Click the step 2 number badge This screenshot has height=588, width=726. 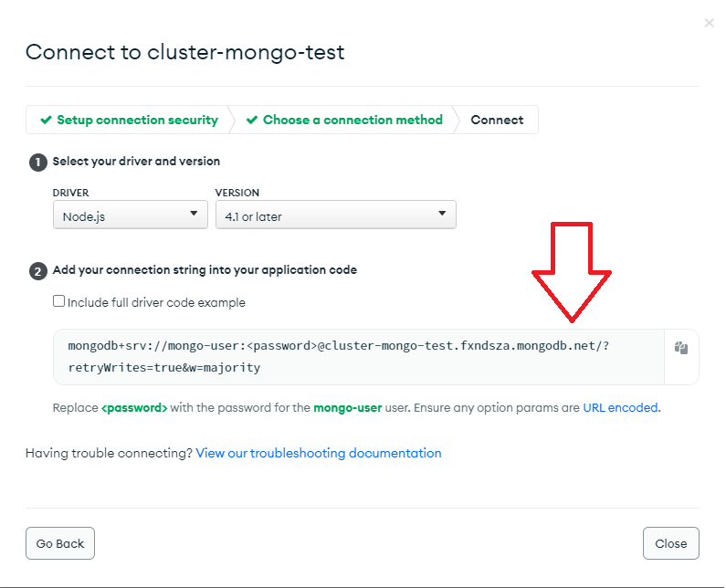37,270
